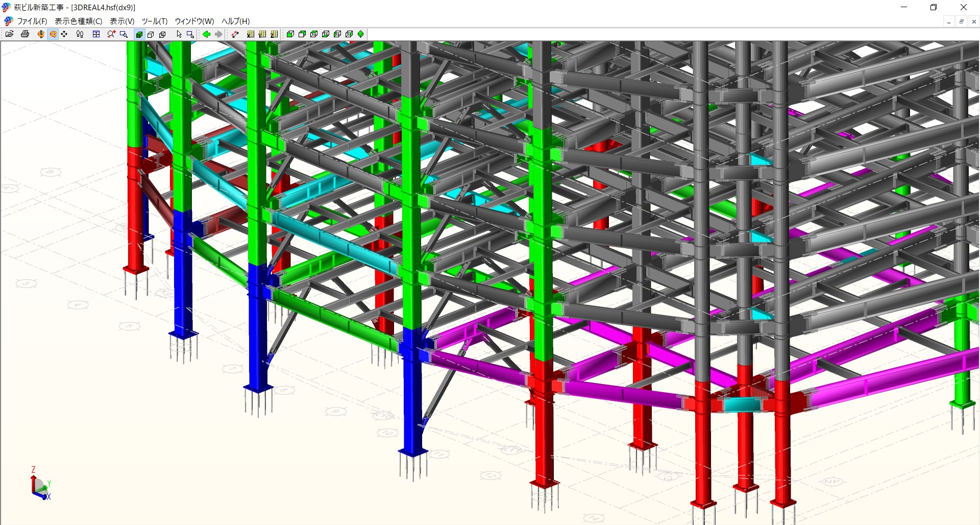This screenshot has height=525, width=980.
Task: Click the application icon in title bar
Action: (7, 7)
